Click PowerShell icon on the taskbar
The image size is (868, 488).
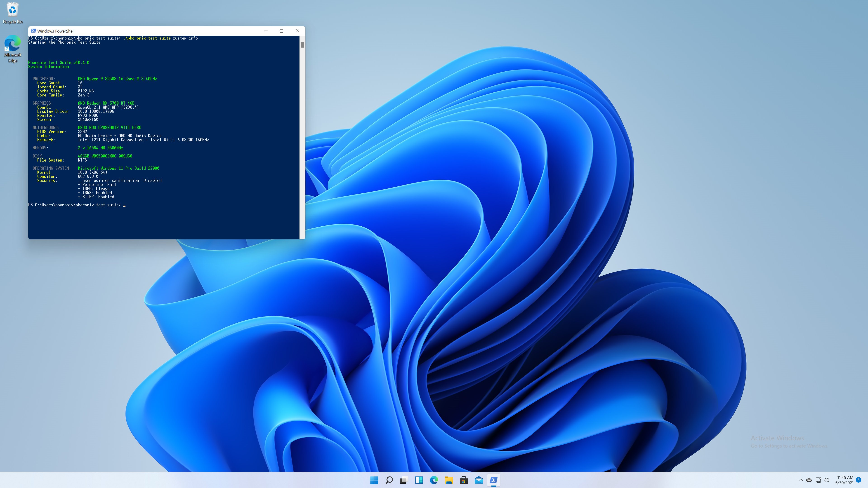pyautogui.click(x=494, y=480)
